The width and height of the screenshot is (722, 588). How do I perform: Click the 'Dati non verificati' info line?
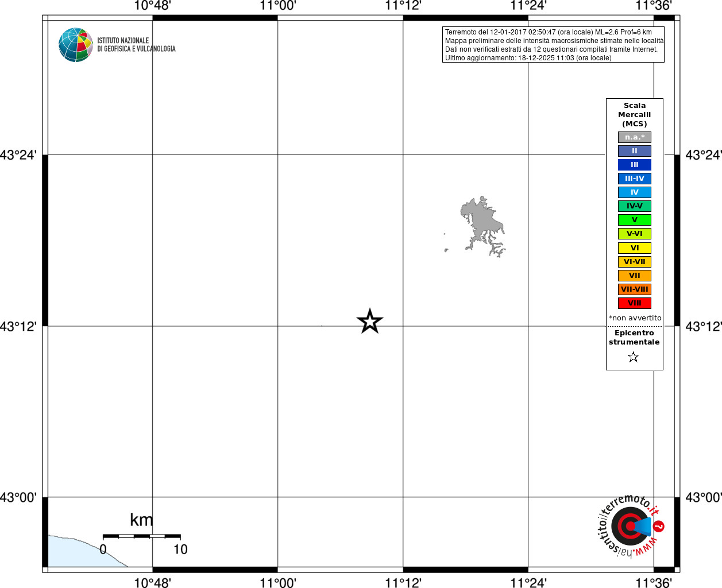(551, 49)
